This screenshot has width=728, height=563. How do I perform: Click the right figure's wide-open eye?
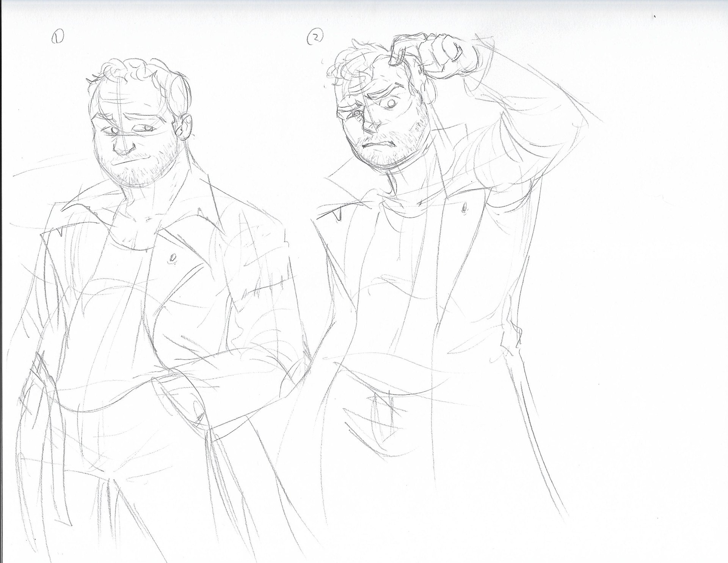[x=391, y=103]
